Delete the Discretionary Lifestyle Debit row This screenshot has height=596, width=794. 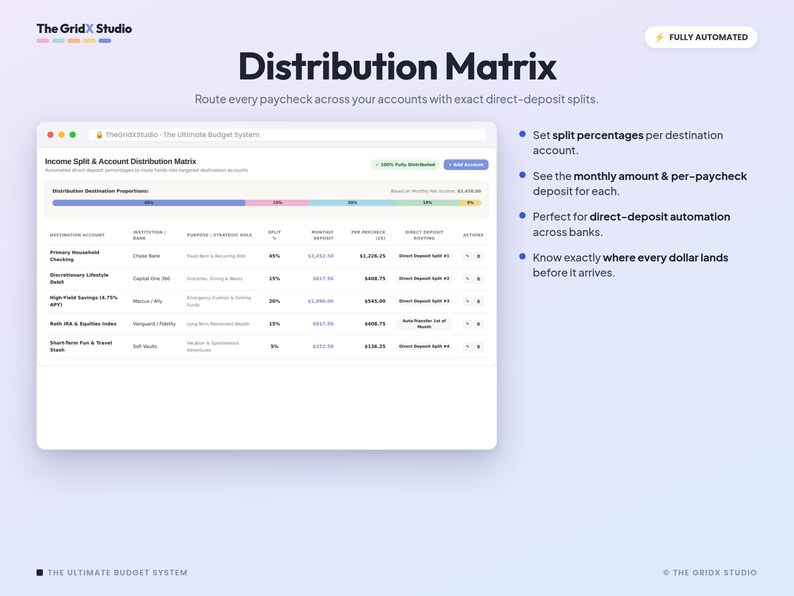tap(478, 279)
